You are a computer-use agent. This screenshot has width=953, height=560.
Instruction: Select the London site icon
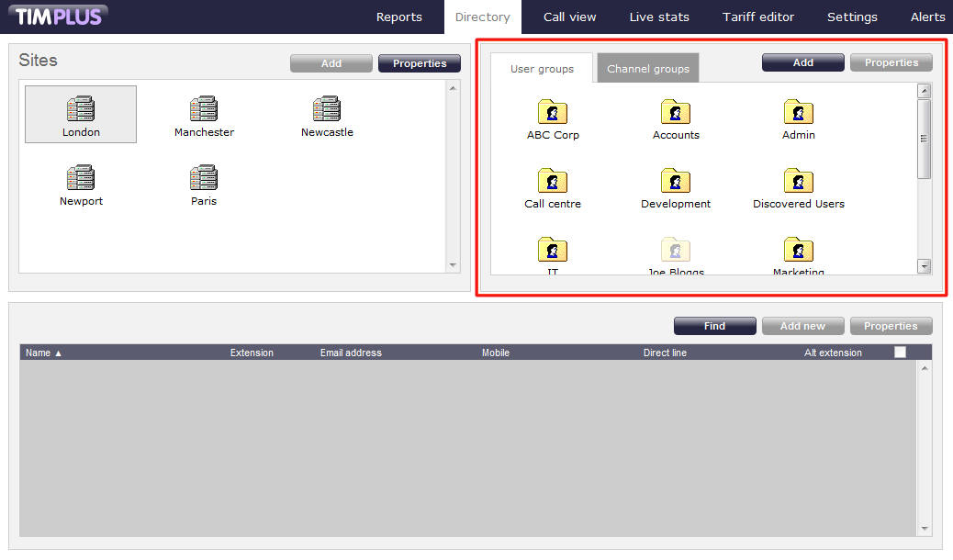click(81, 110)
